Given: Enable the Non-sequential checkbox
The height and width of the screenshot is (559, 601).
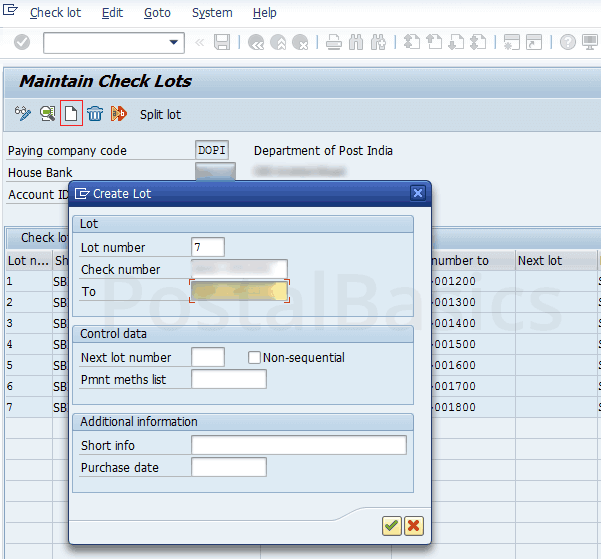Looking at the screenshot, I should (x=254, y=358).
